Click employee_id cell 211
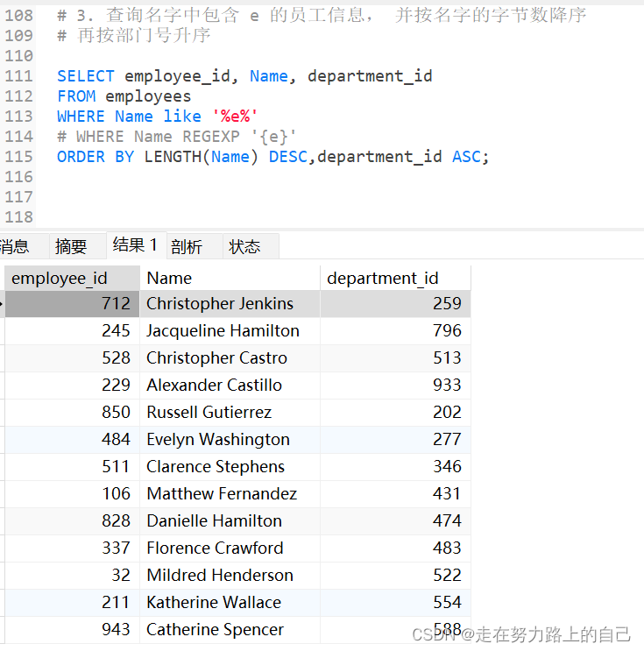The width and height of the screenshot is (644, 651). (72, 603)
